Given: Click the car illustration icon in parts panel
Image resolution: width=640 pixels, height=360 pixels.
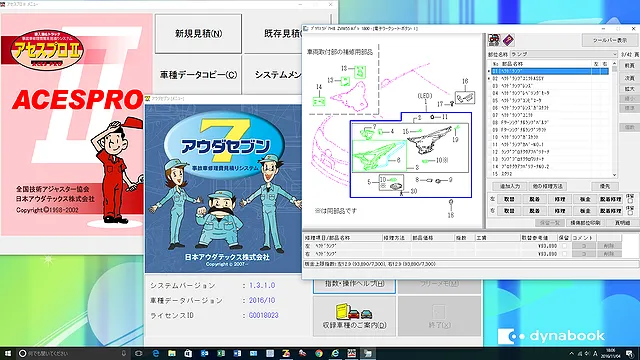Looking at the screenshot, I should (x=494, y=40).
